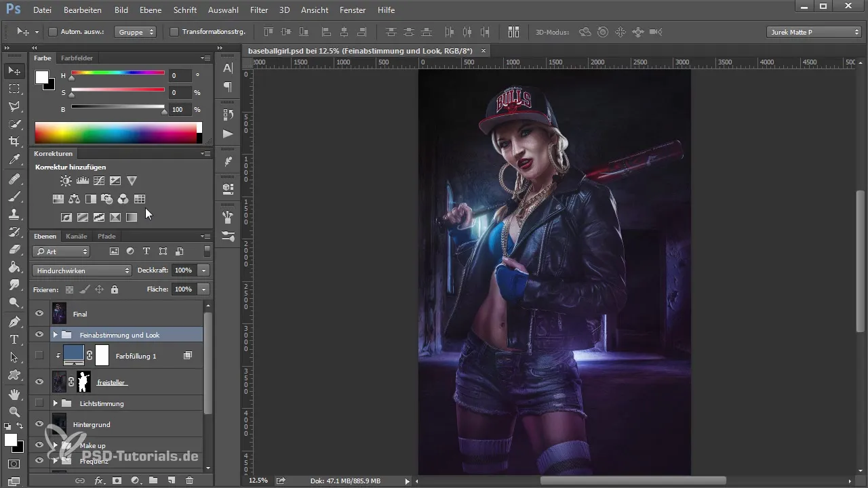The image size is (868, 488).
Task: Click the brightness B value field
Action: [179, 109]
